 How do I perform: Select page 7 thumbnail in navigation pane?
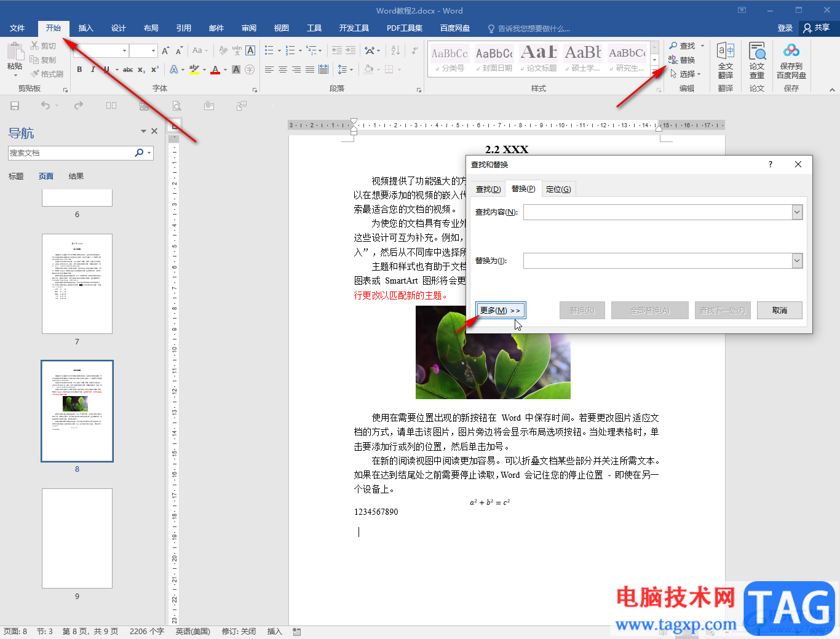tap(77, 284)
